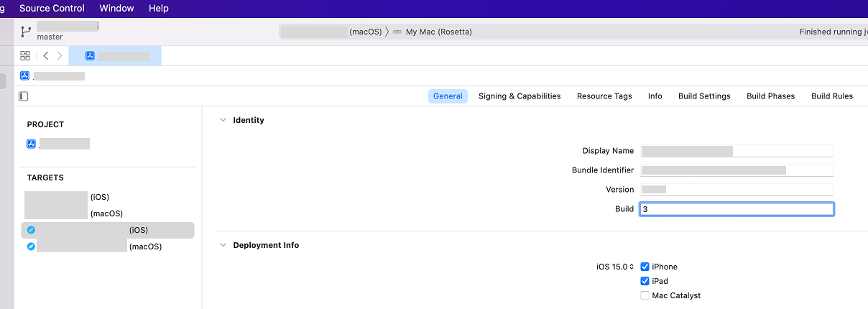The width and height of the screenshot is (868, 309).
Task: Open the iOS 15.0 deployment target dropdown
Action: [x=615, y=267]
